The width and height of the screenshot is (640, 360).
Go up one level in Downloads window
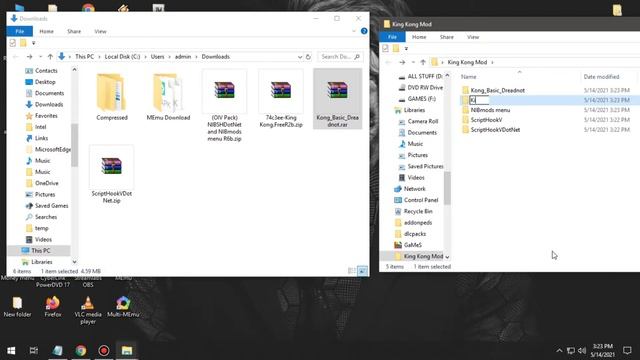click(x=50, y=57)
